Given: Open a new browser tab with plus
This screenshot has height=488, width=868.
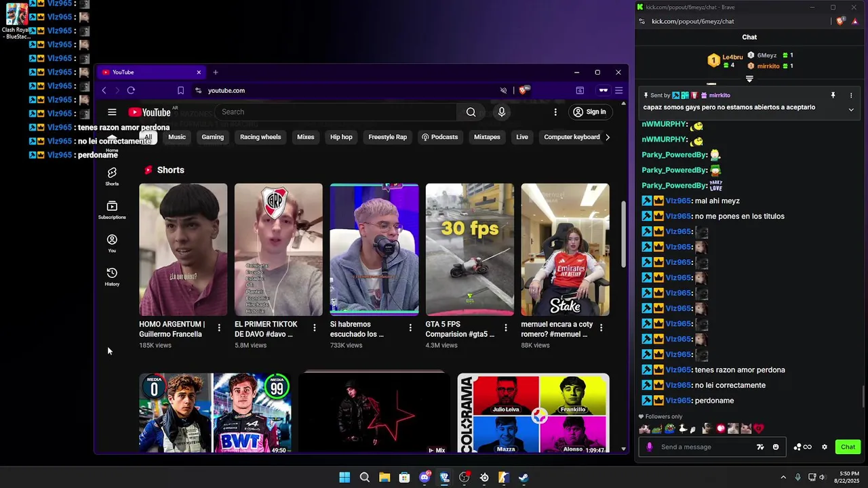Looking at the screenshot, I should point(216,73).
